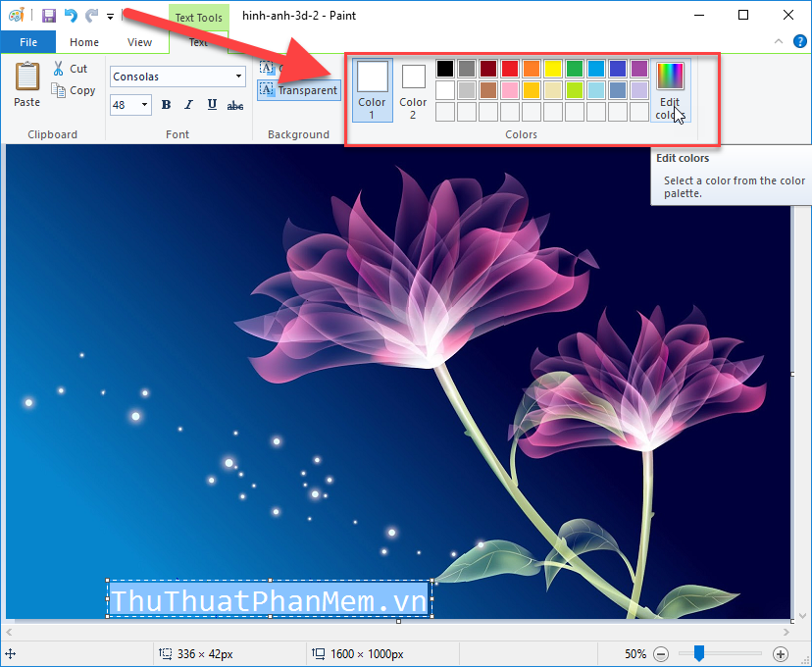Switch to the Home ribbon tab
812x667 pixels.
point(83,42)
